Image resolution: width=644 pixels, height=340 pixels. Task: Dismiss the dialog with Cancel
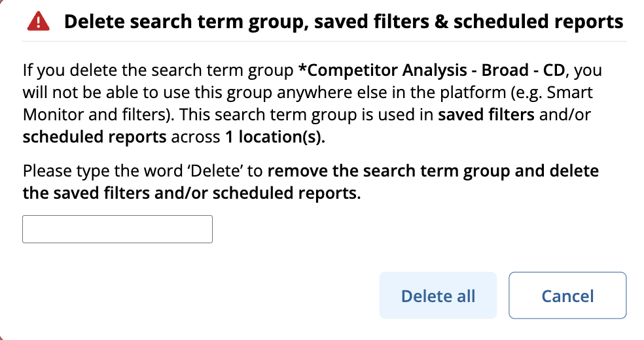pos(567,296)
